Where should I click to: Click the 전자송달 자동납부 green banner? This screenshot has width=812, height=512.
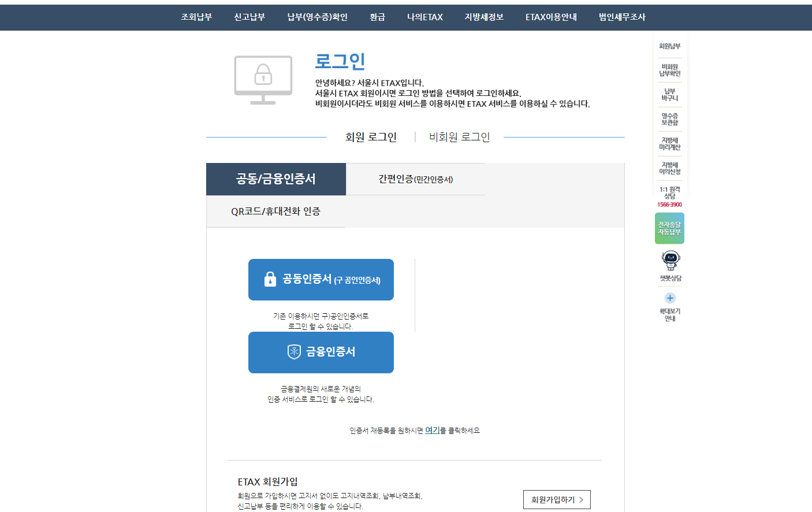click(670, 228)
